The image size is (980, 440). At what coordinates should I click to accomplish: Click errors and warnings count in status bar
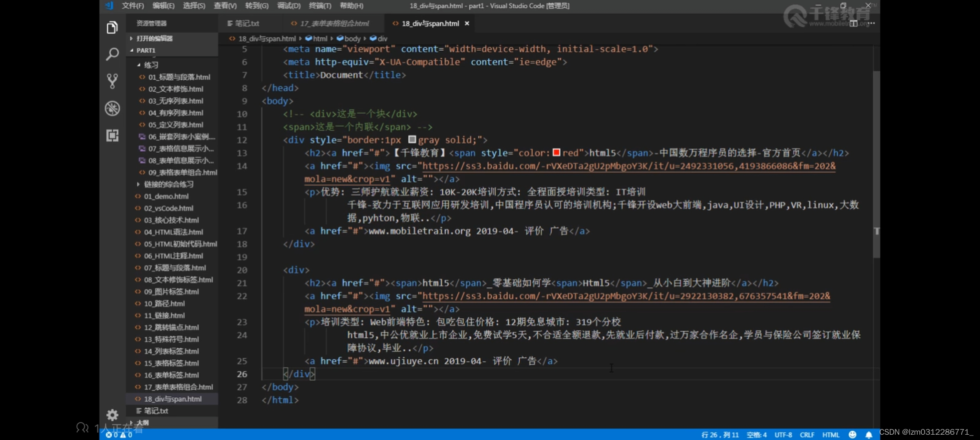(x=119, y=435)
